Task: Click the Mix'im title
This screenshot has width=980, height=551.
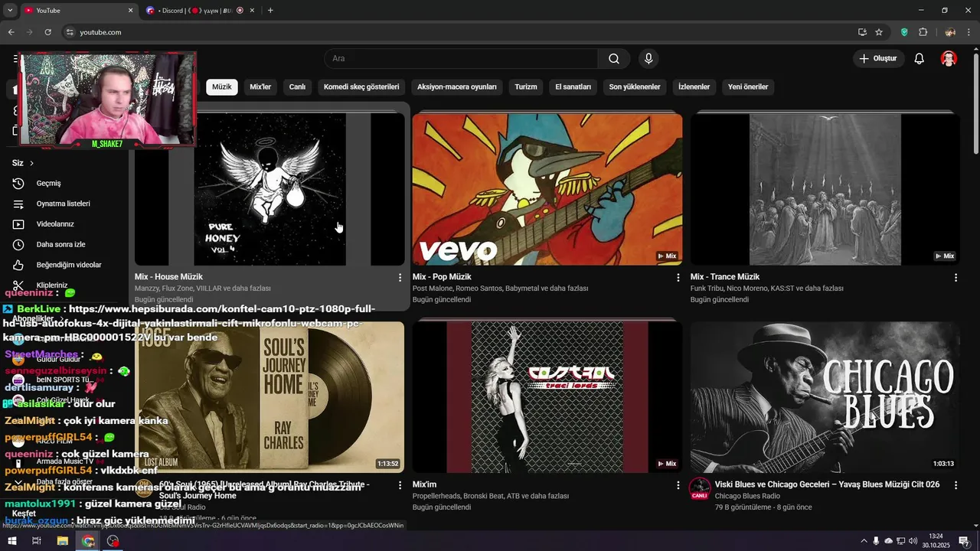Action: [x=424, y=484]
